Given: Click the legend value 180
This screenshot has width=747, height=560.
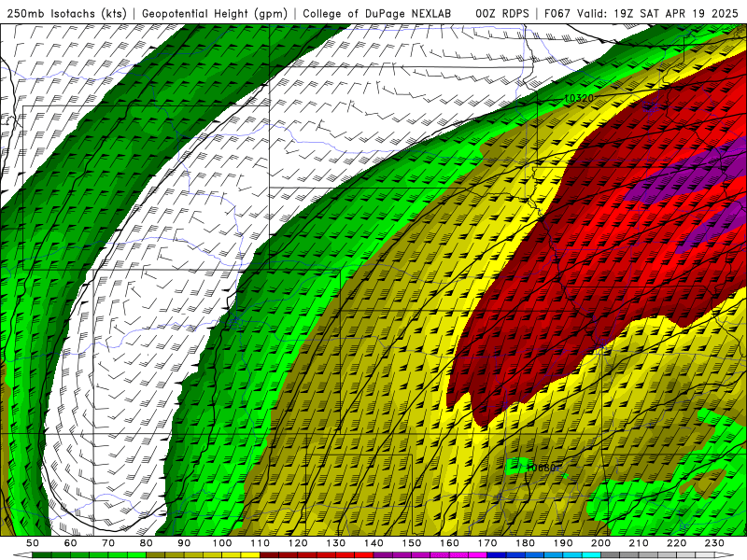Looking at the screenshot, I should point(525,543).
